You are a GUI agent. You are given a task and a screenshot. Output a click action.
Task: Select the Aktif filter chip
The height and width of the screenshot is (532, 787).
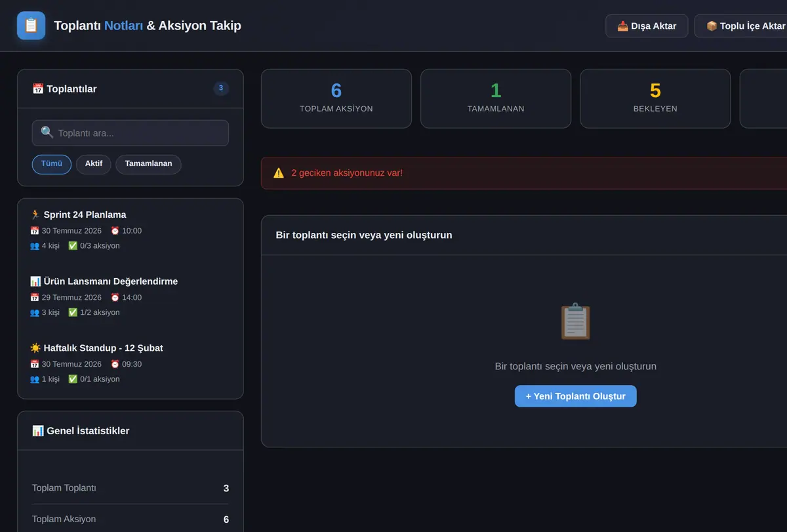93,164
